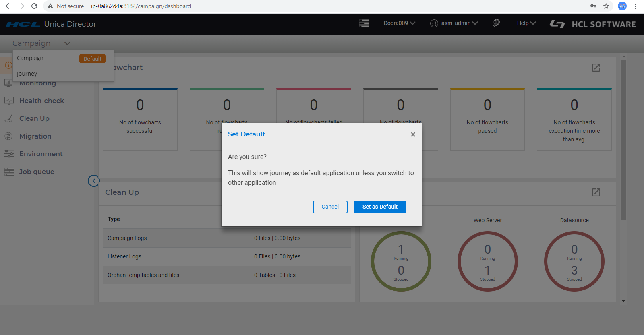Open Environment settings in sidebar

pos(41,154)
